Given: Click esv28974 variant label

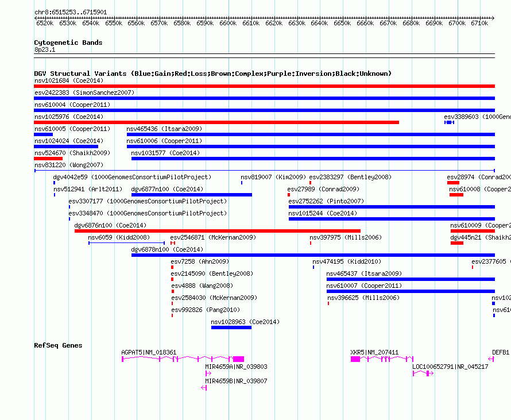Looking at the screenshot, I should [x=479, y=177].
